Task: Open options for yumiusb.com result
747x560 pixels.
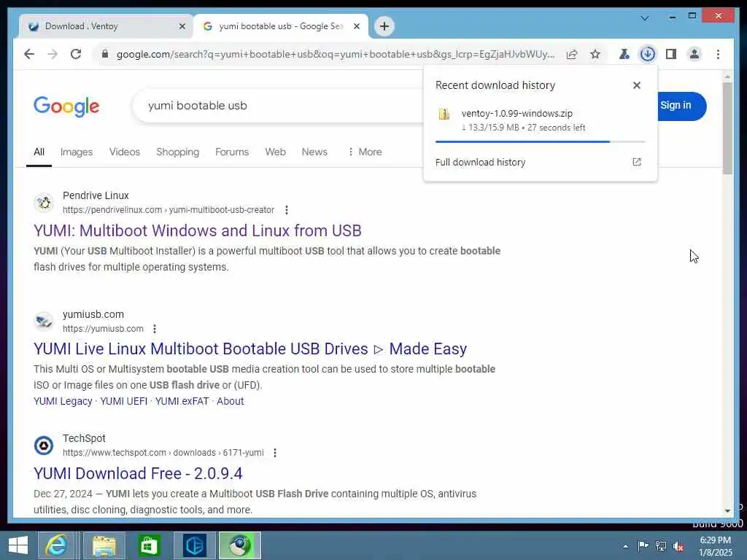Action: click(x=155, y=329)
